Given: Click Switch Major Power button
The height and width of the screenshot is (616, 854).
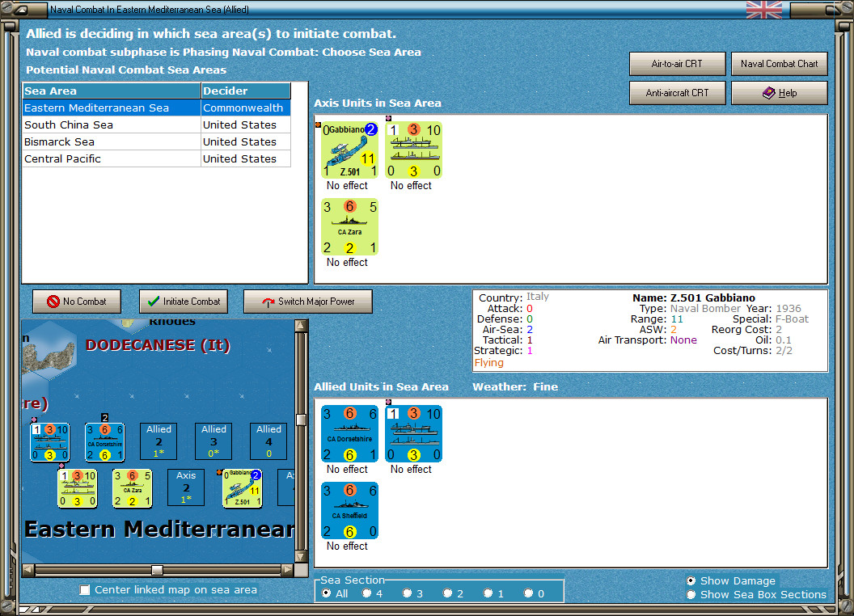Looking at the screenshot, I should coord(308,302).
